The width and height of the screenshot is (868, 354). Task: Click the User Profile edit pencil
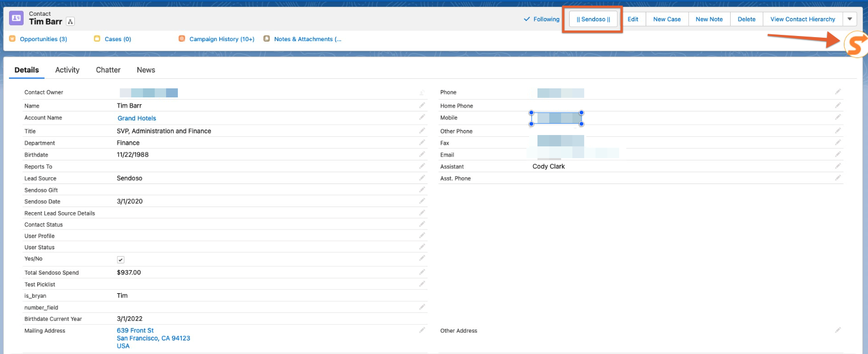tap(422, 235)
